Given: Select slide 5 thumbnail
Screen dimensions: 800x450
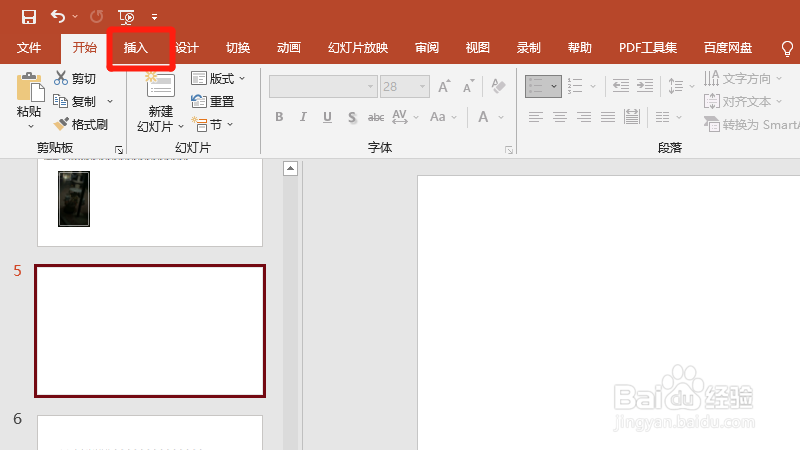Looking at the screenshot, I should click(x=150, y=331).
